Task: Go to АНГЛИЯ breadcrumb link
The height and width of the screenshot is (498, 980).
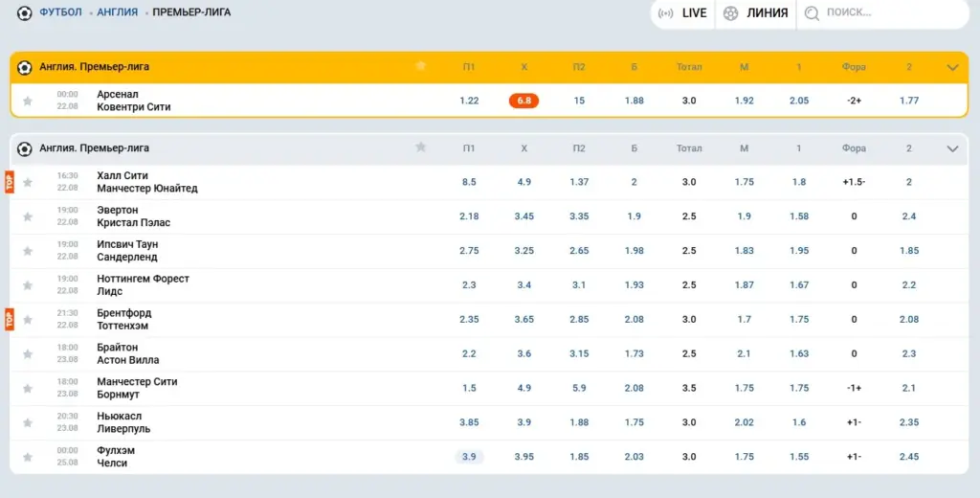Action: [x=117, y=11]
